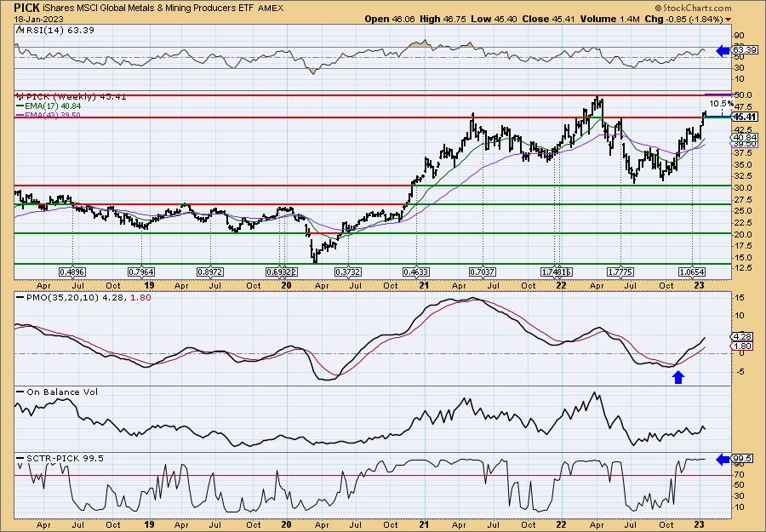Click the 0.4896 dividend value
Image resolution: width=766 pixels, height=532 pixels.
pyautogui.click(x=72, y=272)
